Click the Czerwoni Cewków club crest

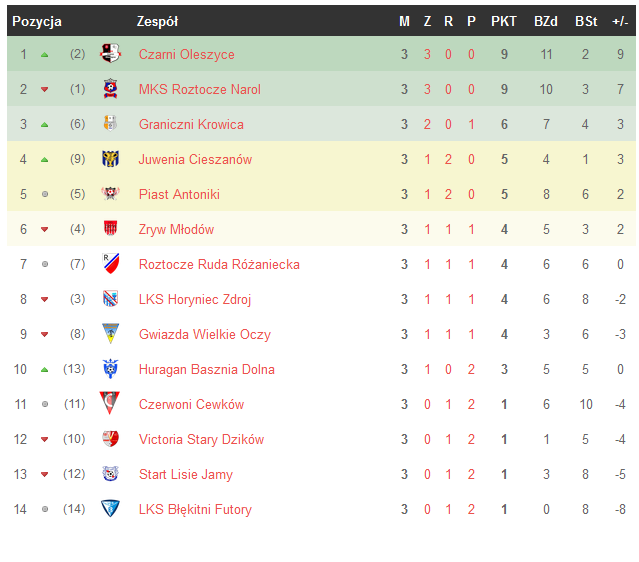(111, 404)
